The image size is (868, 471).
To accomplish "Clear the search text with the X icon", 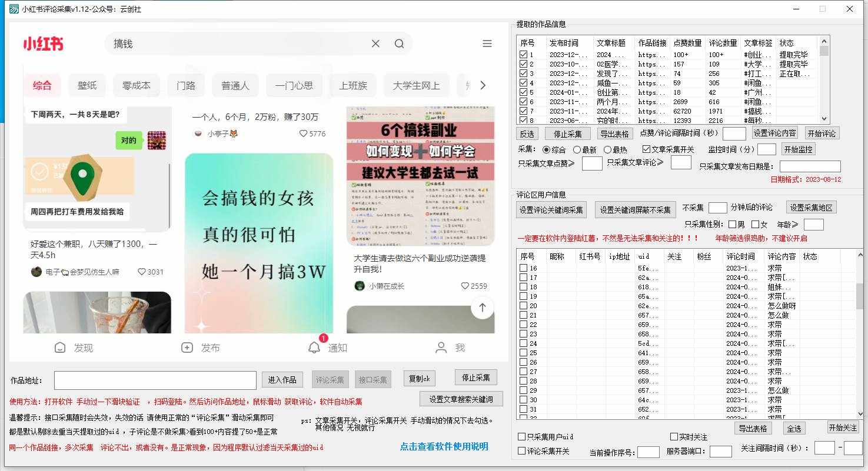I will pyautogui.click(x=375, y=44).
